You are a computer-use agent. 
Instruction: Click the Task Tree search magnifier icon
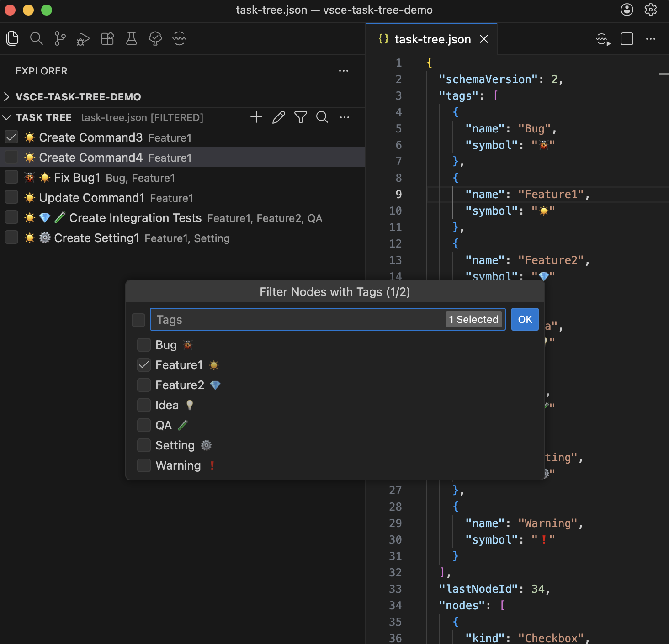(x=322, y=117)
